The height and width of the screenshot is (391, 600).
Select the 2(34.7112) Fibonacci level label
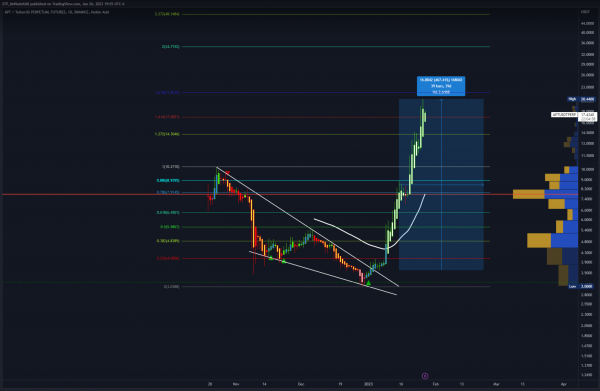[x=170, y=47]
